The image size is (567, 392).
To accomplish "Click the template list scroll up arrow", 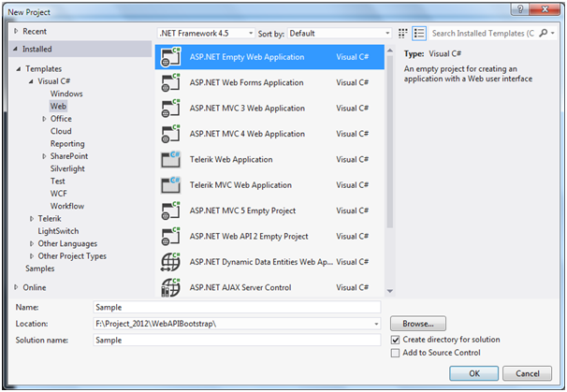I will tap(390, 51).
